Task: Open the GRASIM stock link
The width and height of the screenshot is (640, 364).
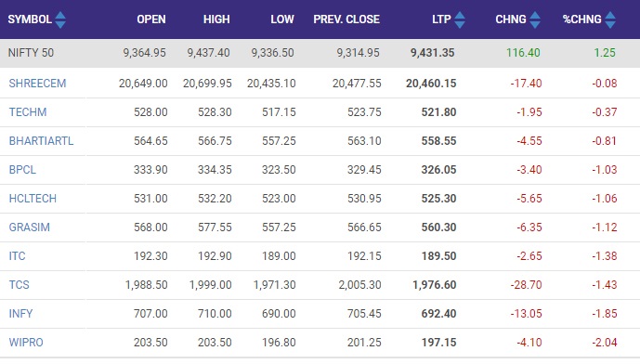Action: (x=30, y=227)
